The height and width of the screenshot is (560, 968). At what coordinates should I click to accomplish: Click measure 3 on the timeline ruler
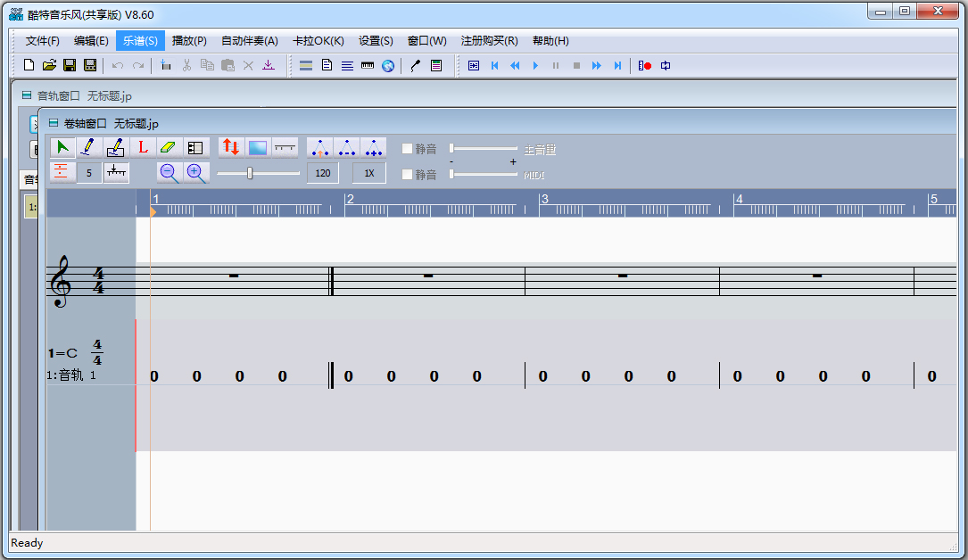544,200
